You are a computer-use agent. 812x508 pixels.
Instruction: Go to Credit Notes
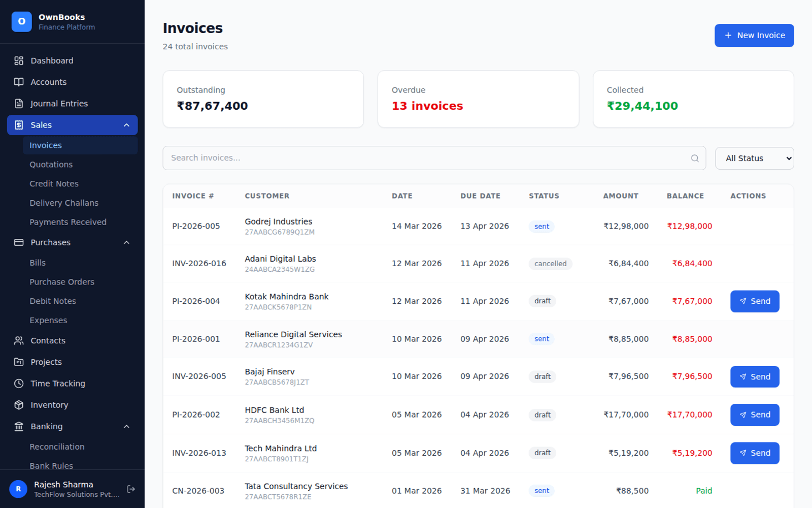80,184
